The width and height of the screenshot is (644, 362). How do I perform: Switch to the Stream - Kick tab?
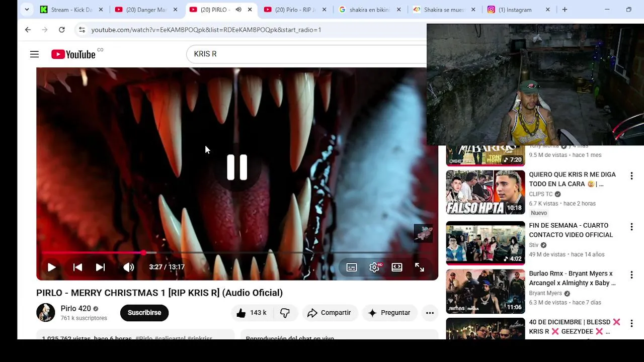71,10
